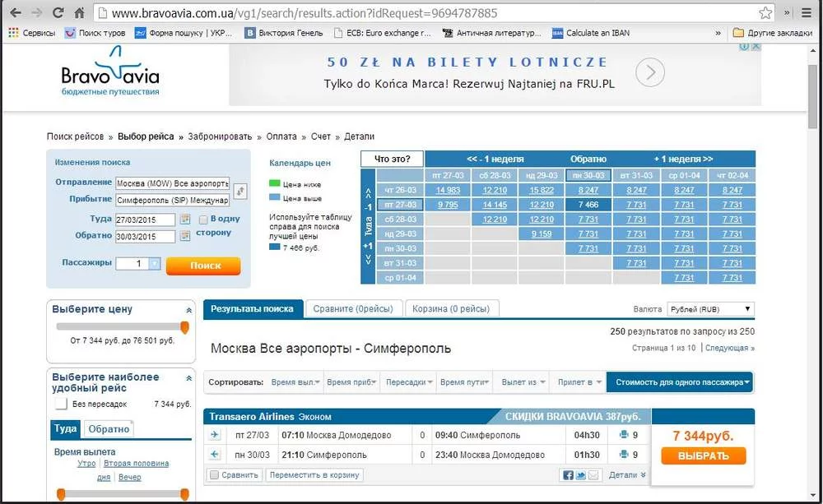The image size is (823, 504).
Task: Filter departure time by Вечер
Action: pos(130,477)
